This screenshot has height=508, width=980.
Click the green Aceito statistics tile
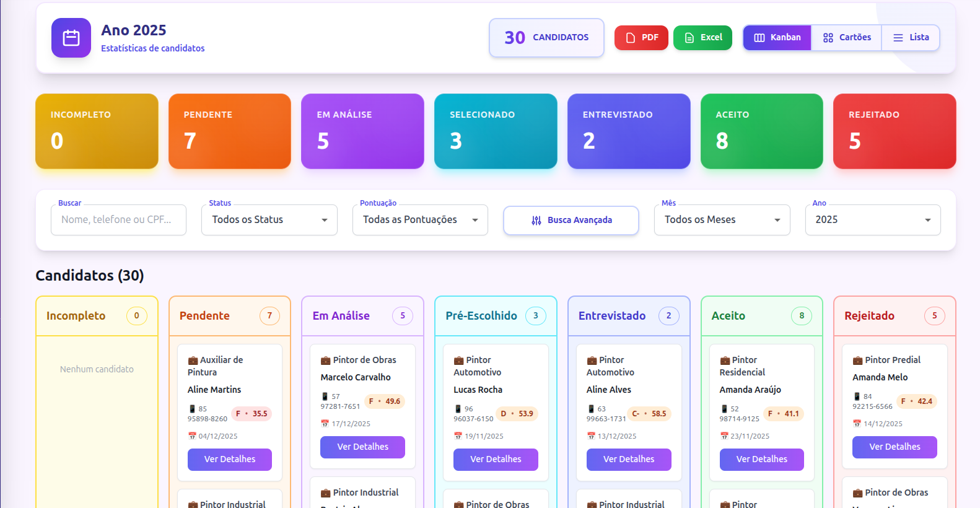[761, 131]
